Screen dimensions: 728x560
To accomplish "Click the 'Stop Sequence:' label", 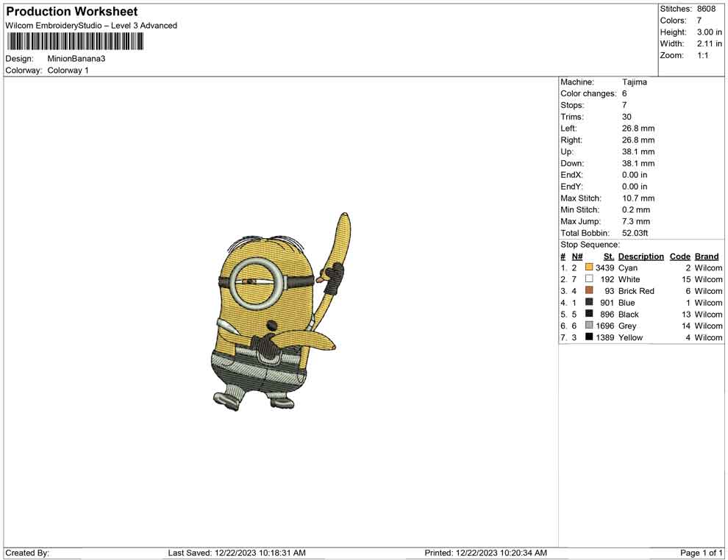I will 590,245.
